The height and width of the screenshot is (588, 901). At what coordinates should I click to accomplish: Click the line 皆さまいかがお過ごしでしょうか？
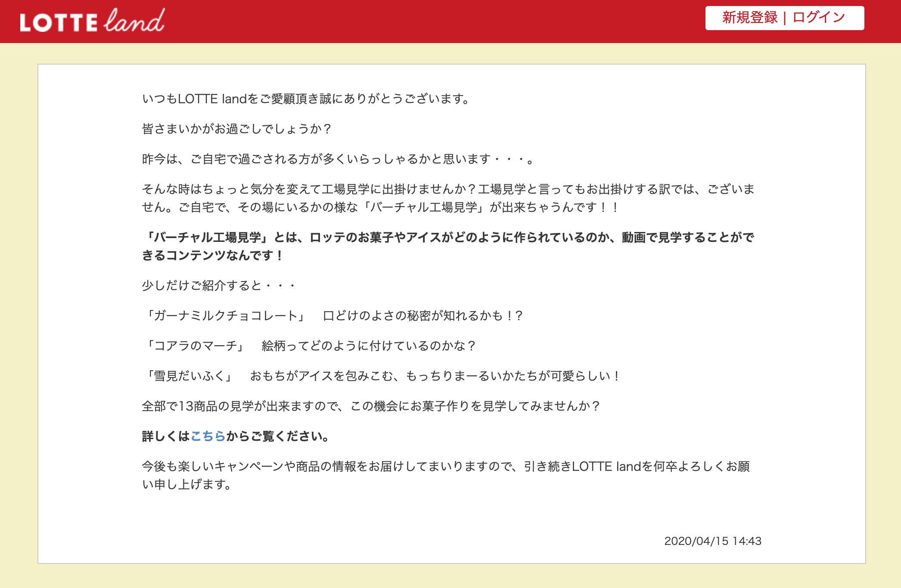pos(237,129)
